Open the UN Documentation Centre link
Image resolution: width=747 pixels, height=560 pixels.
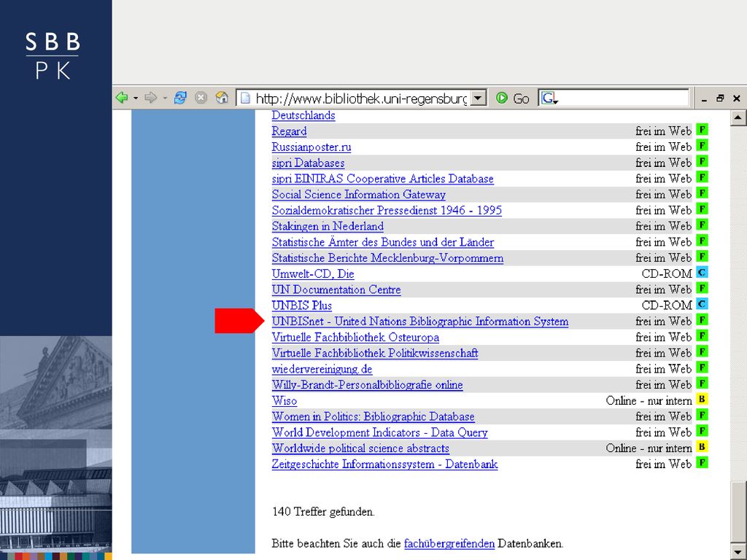pyautogui.click(x=336, y=289)
